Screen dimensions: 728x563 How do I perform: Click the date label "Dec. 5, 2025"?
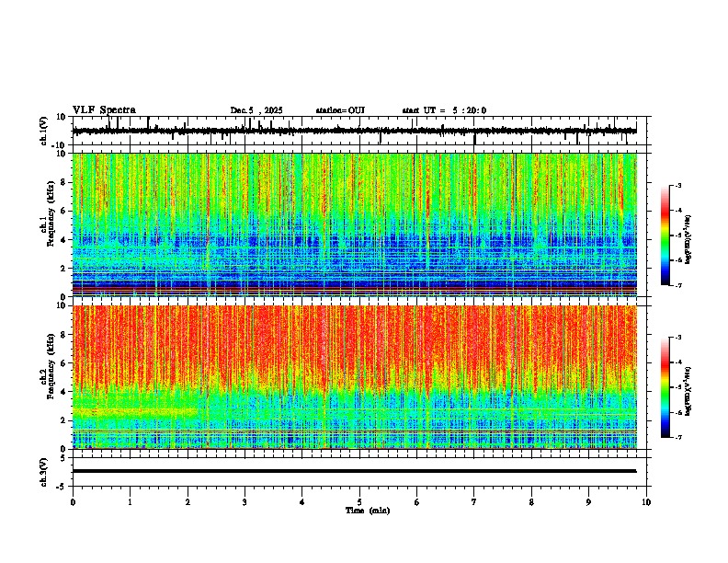click(x=256, y=110)
